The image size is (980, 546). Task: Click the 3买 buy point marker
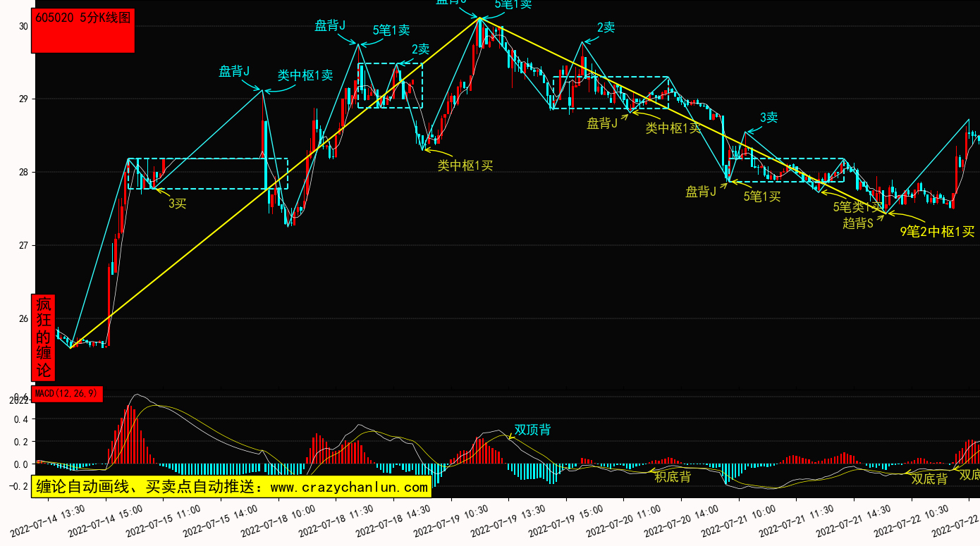click(x=177, y=204)
